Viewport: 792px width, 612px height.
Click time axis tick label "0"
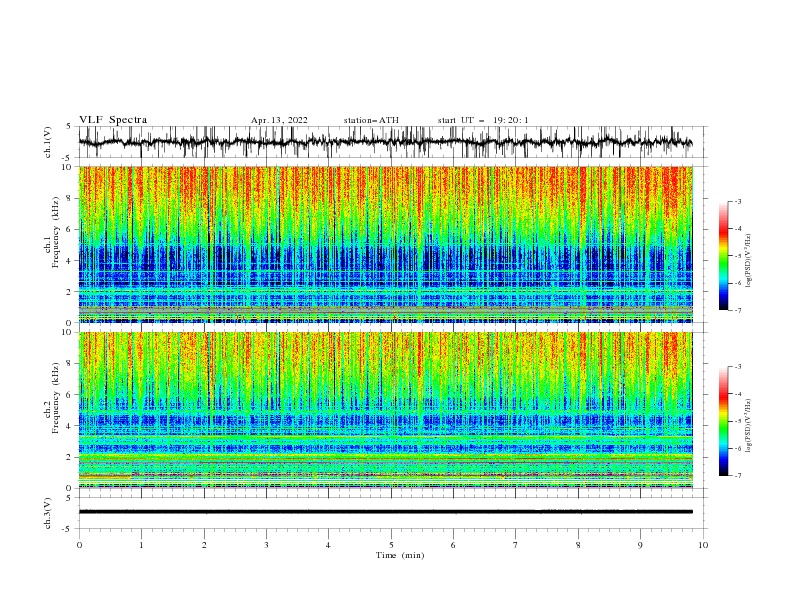[79, 545]
